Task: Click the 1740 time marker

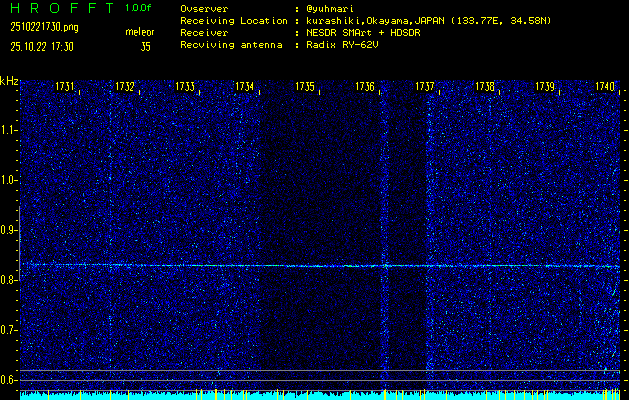Action: click(605, 86)
